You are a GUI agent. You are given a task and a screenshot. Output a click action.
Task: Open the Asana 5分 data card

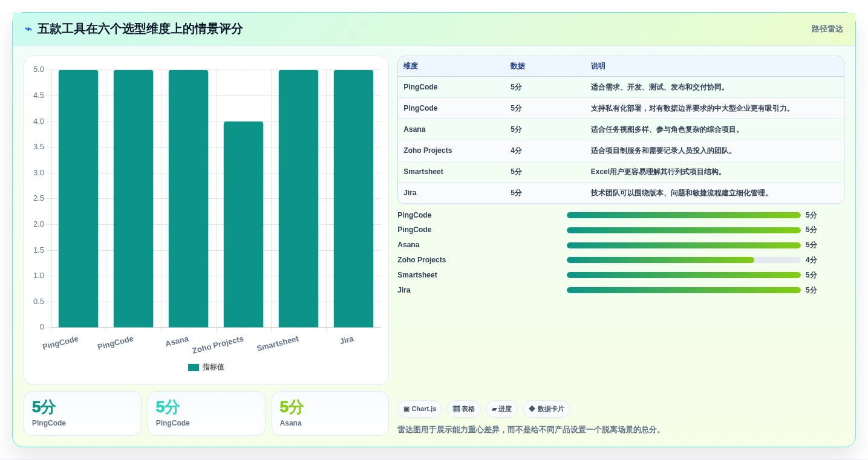click(330, 413)
